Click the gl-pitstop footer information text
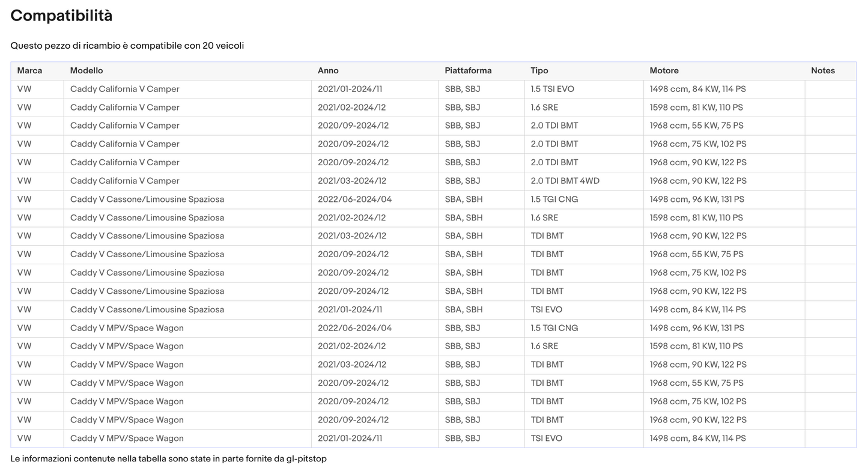The image size is (868, 471). coord(168,459)
